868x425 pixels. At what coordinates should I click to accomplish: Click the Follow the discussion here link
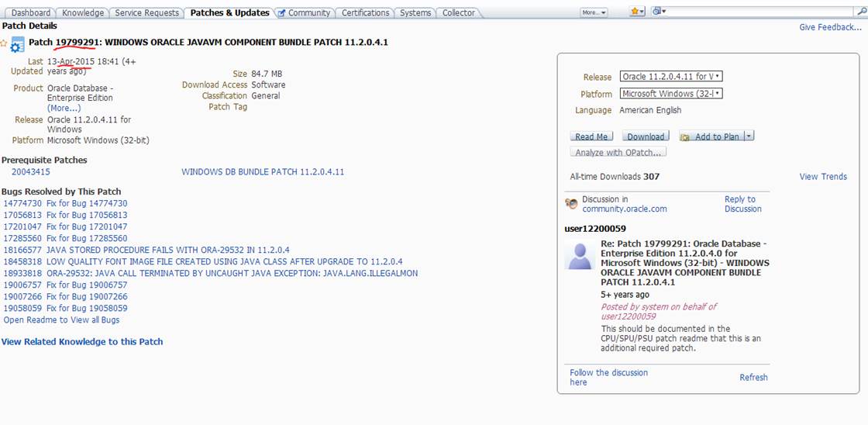608,378
